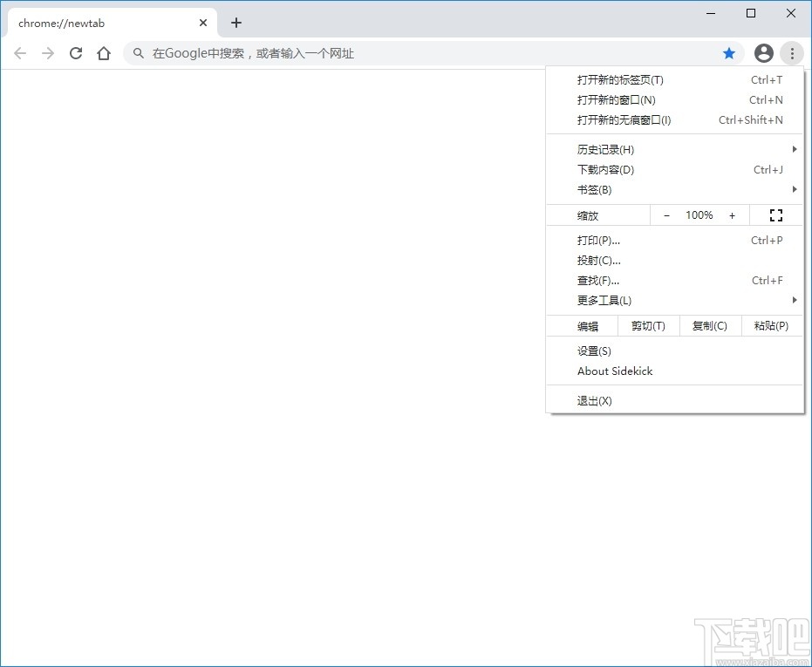
Task: Expand the 书签 submenu arrow
Action: coord(795,189)
